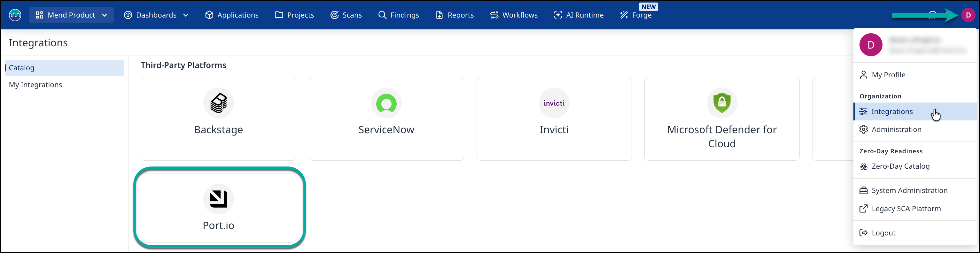This screenshot has height=253, width=980.
Task: Click the user avatar D in the navbar
Action: tap(968, 15)
